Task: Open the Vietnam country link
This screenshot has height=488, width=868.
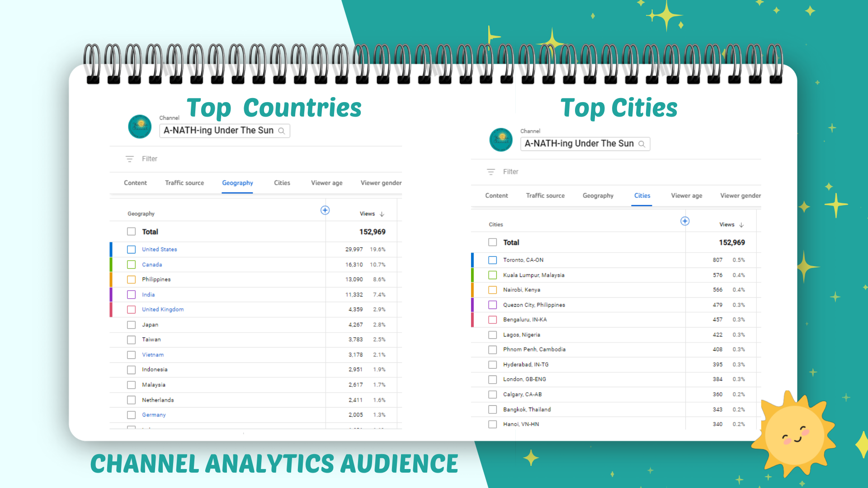Action: pos(153,355)
